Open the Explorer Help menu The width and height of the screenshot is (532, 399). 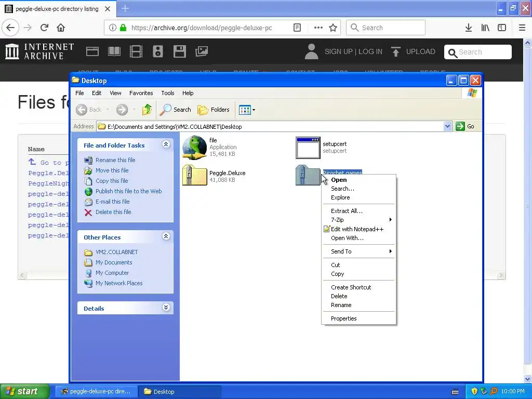click(188, 93)
